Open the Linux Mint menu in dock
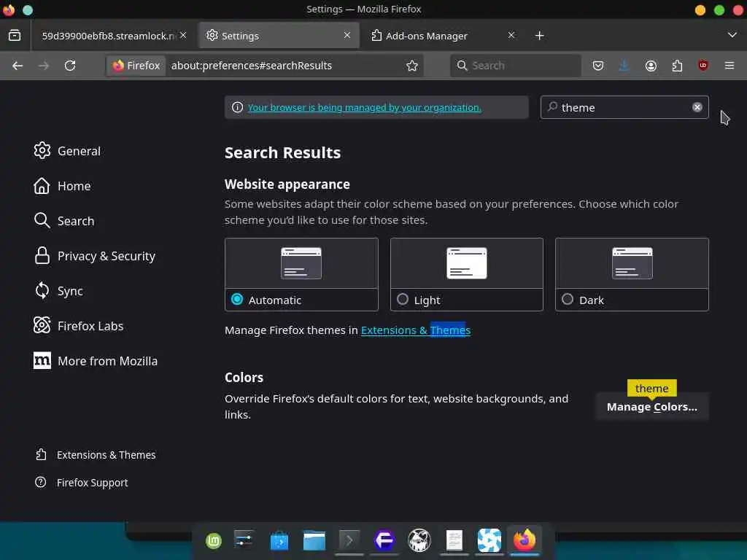Screen dimensions: 747x560 pos(214,541)
